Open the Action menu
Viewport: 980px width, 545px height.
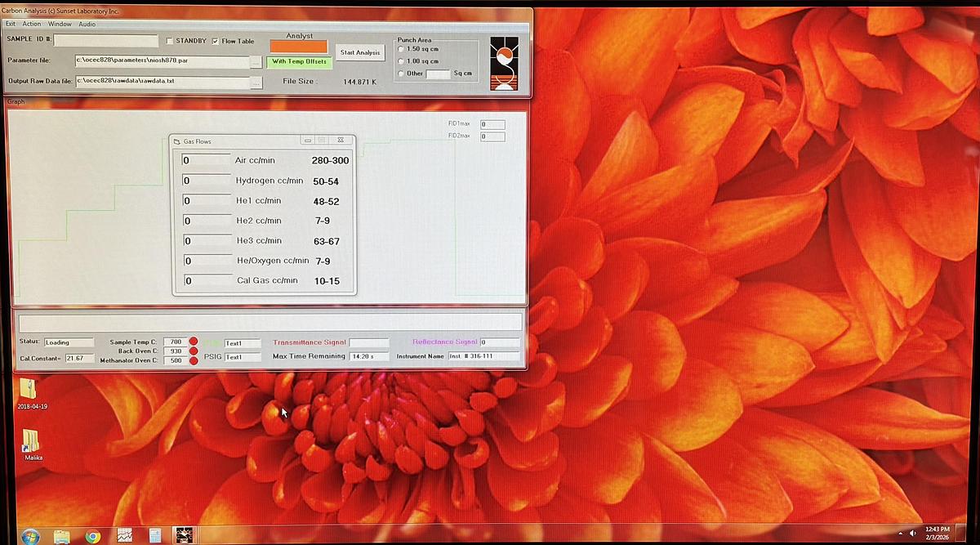pos(32,24)
